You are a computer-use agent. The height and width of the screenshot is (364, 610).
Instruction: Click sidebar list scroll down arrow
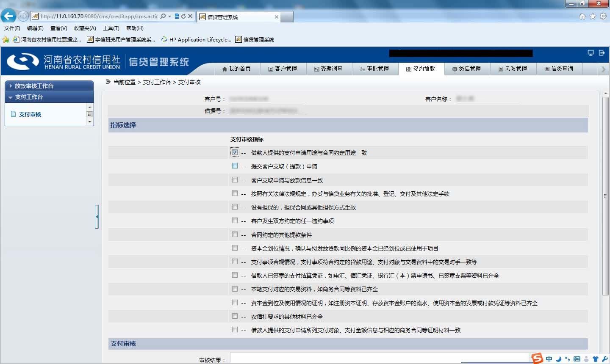[x=89, y=122]
